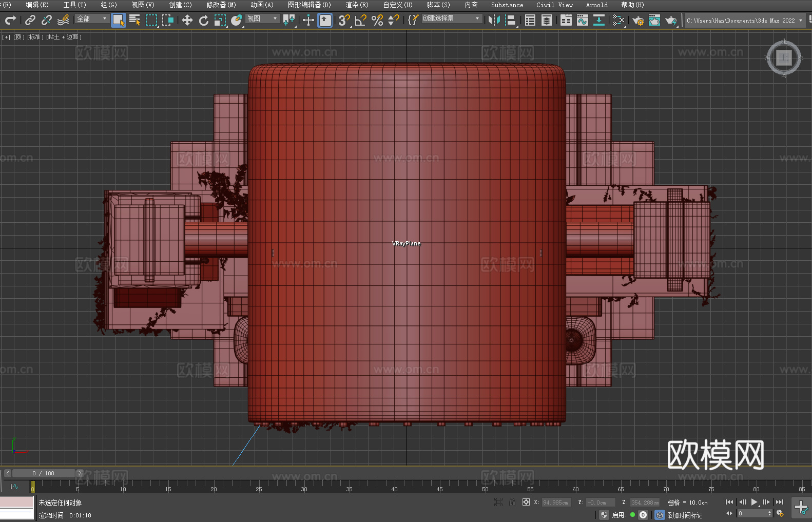
Task: Open the 创建选择集 named selection dropdown
Action: click(x=451, y=18)
